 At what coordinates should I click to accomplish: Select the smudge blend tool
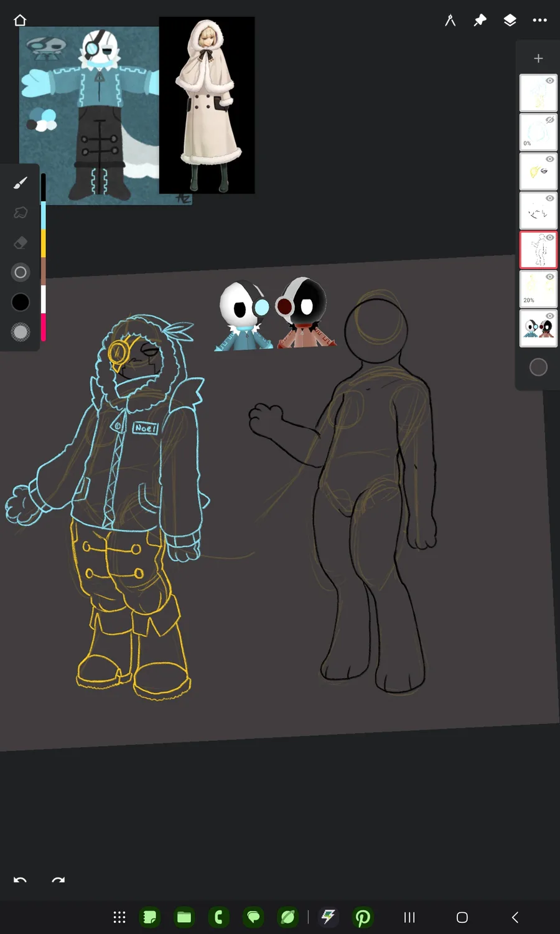coord(21,212)
